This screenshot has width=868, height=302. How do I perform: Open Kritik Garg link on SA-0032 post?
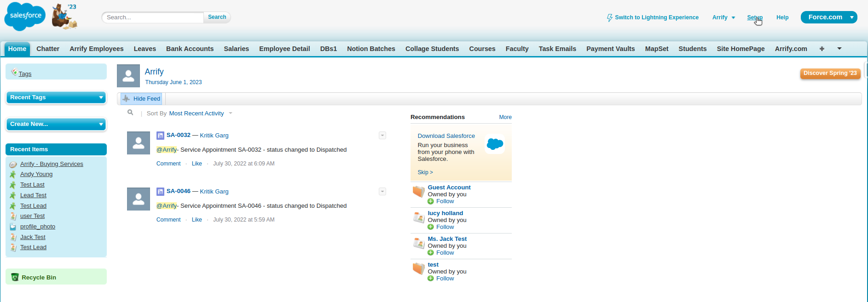click(214, 136)
